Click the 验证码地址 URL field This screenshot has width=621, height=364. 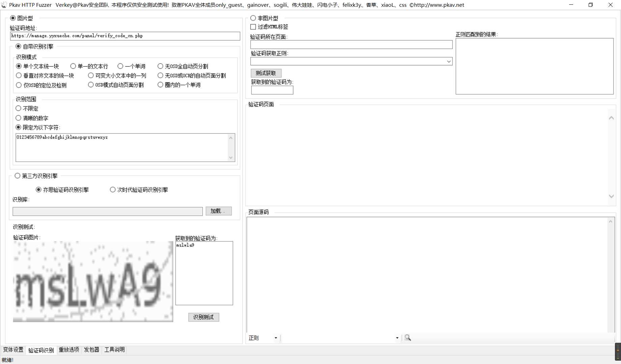[125, 36]
